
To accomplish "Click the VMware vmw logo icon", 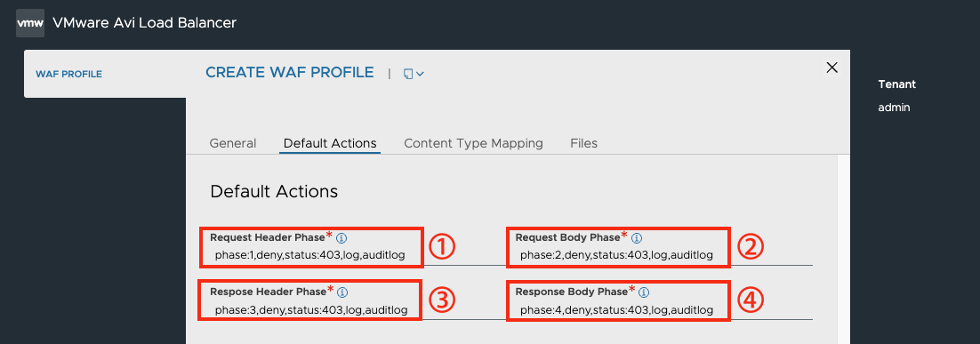I will [30, 23].
